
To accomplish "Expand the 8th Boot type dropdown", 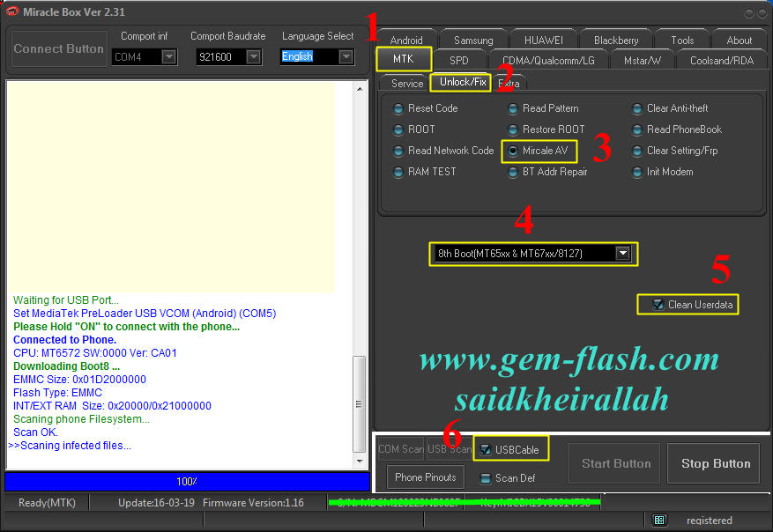I will tap(623, 253).
